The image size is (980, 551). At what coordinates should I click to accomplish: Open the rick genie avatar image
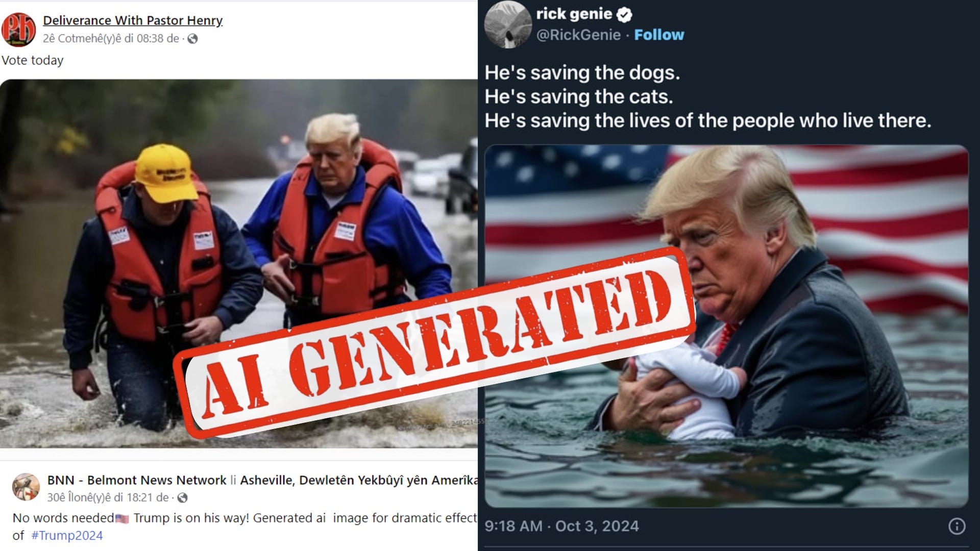(x=508, y=24)
